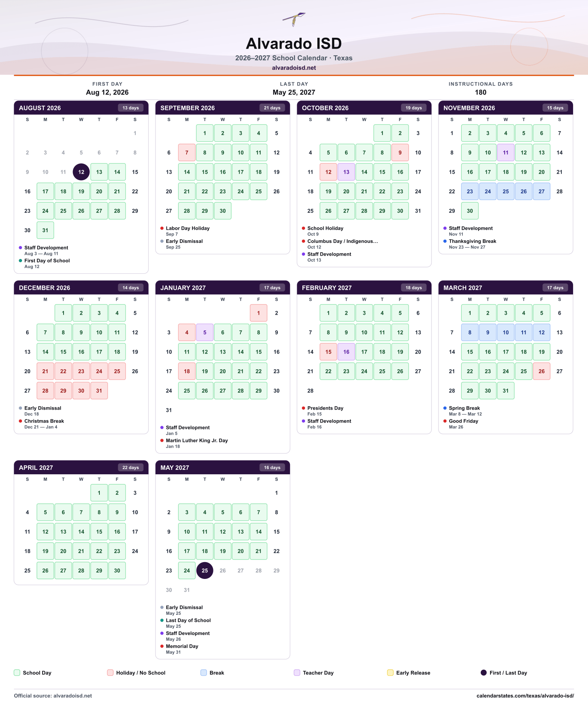Click the 19 days badge in October 2026
Image resolution: width=588 pixels, height=703 pixels.
point(413,108)
